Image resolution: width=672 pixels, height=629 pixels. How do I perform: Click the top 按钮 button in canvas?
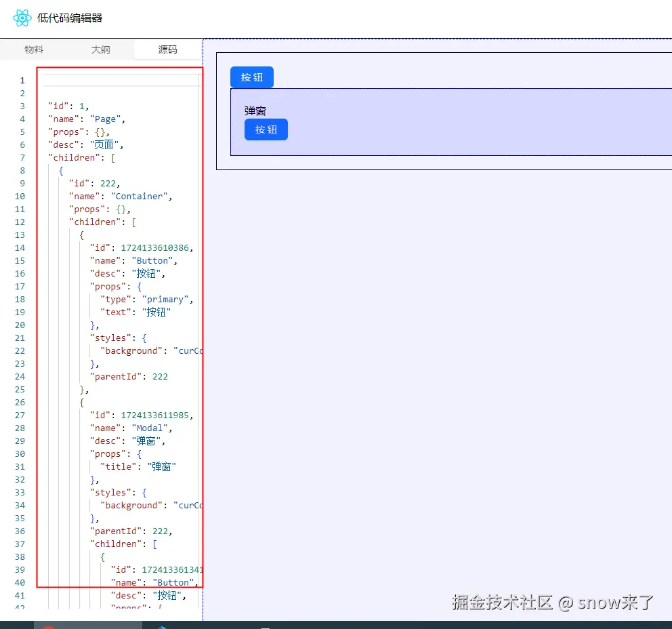[x=252, y=77]
